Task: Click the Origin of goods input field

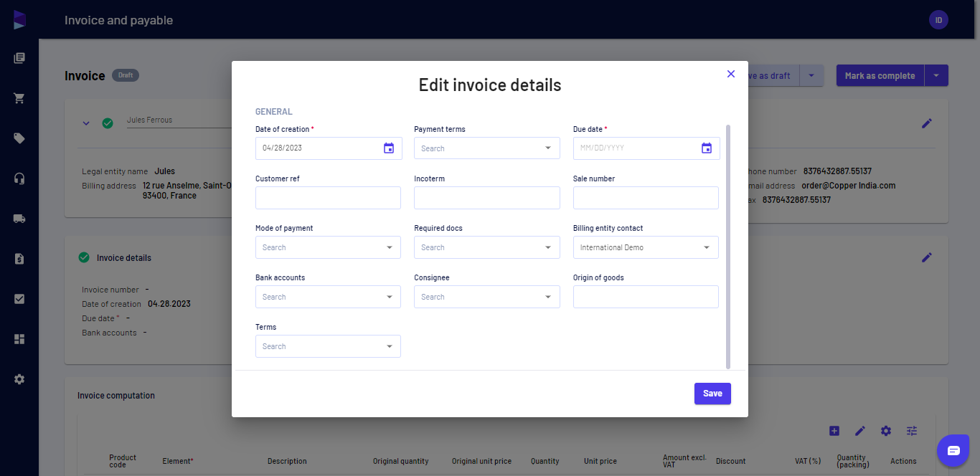Action: (x=646, y=297)
